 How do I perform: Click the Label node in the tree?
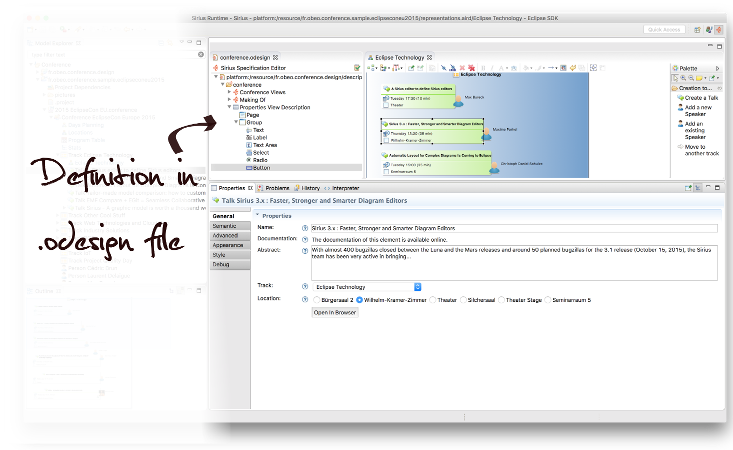tap(259, 138)
